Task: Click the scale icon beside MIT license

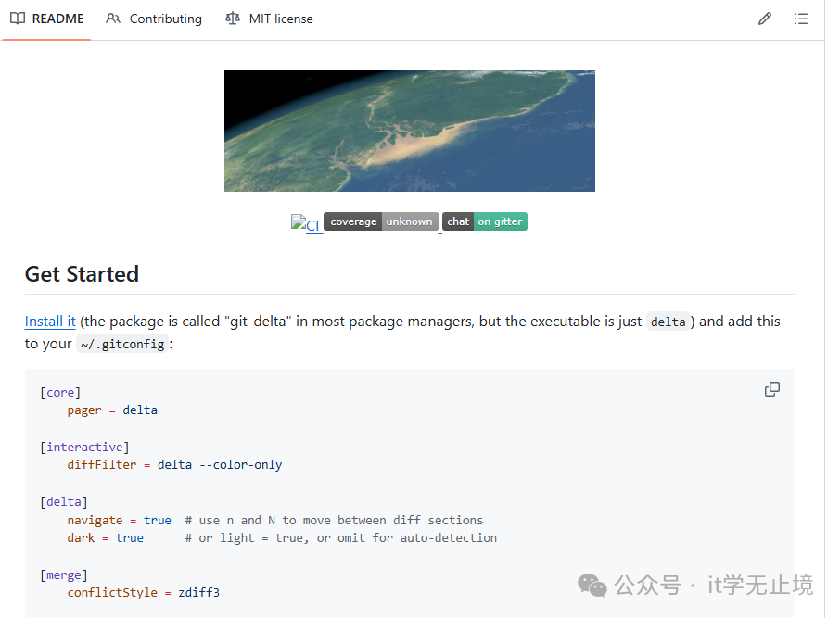Action: pyautogui.click(x=233, y=19)
